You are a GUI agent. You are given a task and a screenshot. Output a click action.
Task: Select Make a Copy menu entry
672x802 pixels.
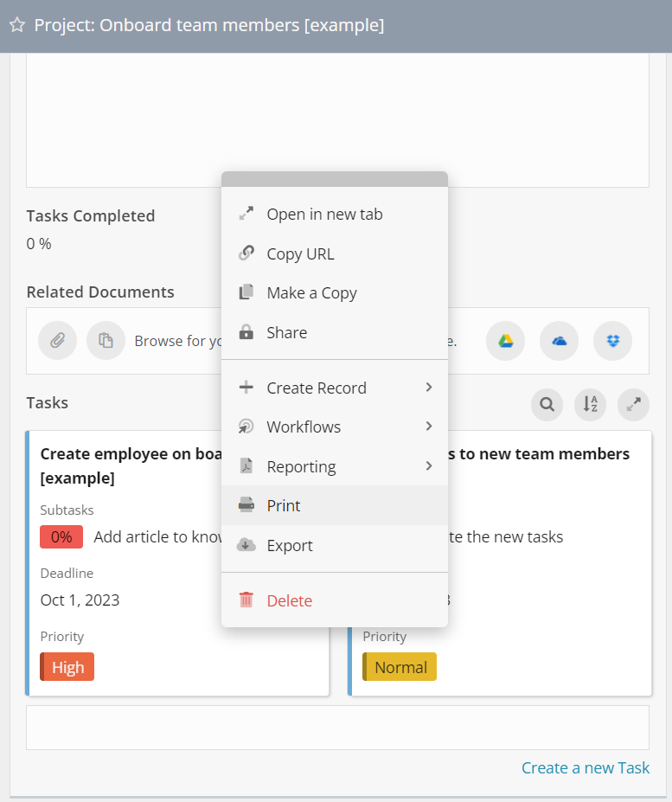tap(311, 292)
